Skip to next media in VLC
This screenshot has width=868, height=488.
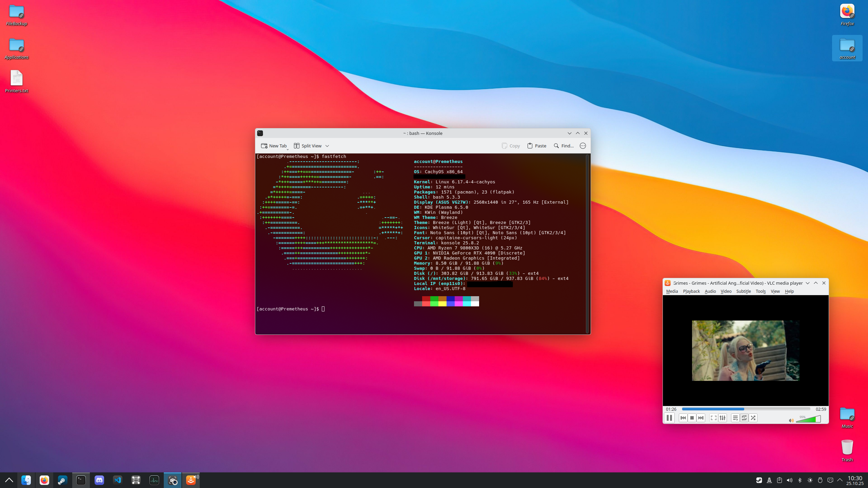click(x=701, y=418)
